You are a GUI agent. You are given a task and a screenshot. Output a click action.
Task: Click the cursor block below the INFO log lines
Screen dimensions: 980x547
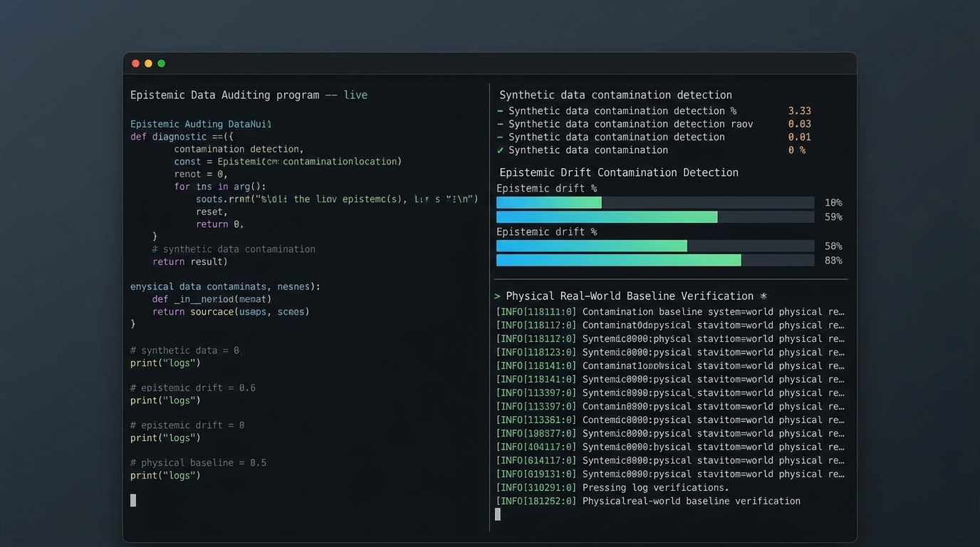pos(498,514)
